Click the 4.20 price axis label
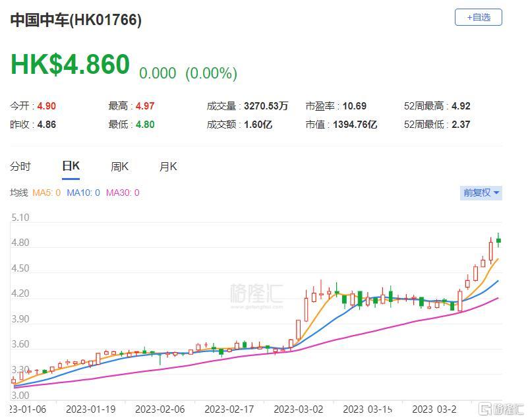Viewport: 528px width, 420px height. [20, 293]
